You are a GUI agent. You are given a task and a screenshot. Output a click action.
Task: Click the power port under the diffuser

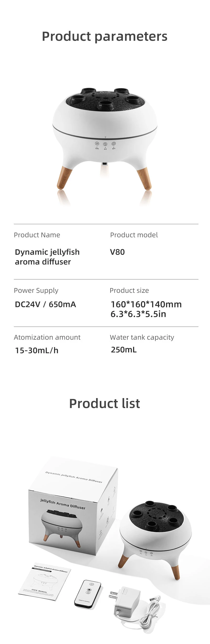point(105,164)
